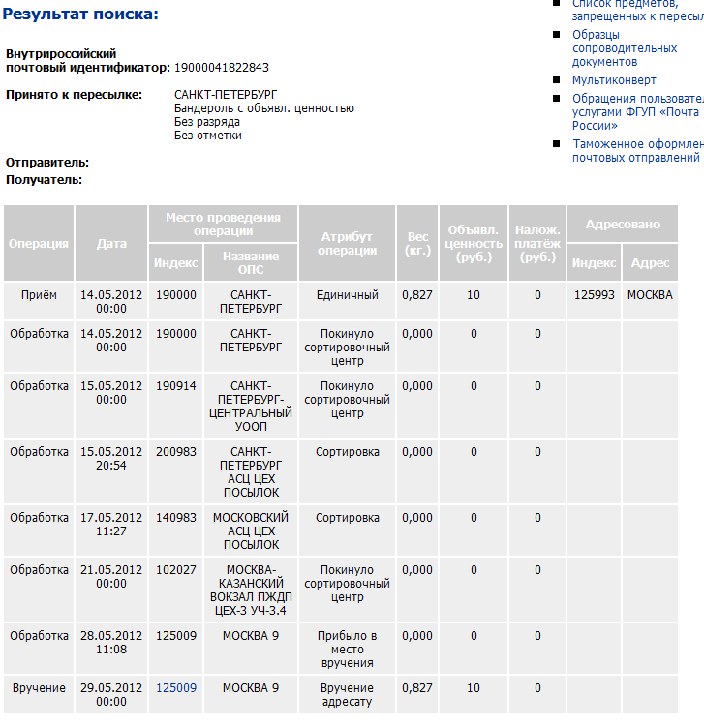Viewport: 704px width, 728px height.
Task: Click the square bullet beside Таможенное оформление
Action: click(557, 144)
